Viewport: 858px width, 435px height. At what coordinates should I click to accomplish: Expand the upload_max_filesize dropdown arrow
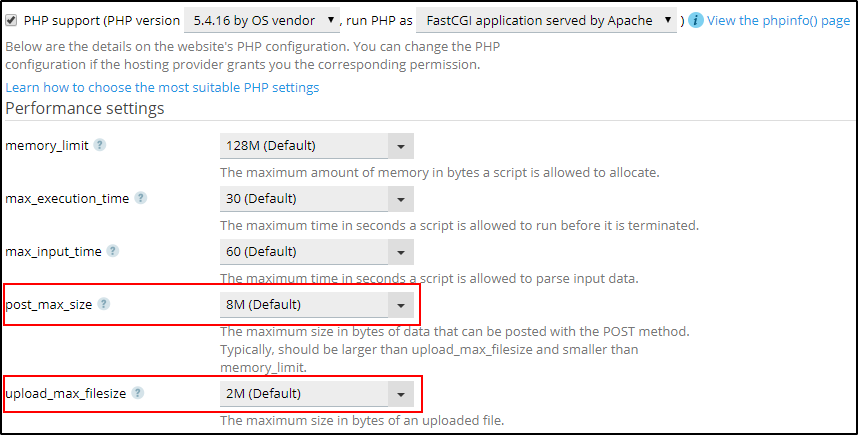pos(401,394)
